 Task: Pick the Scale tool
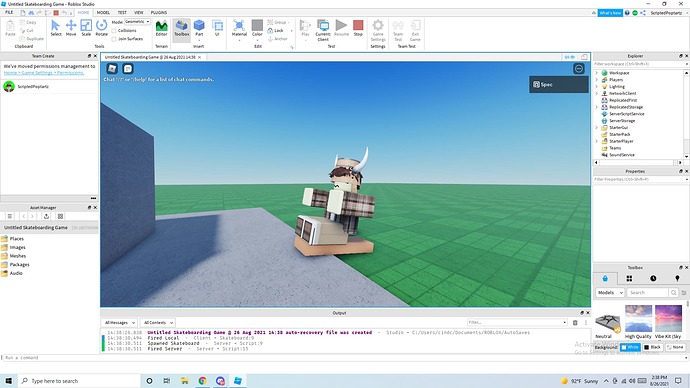tap(86, 28)
